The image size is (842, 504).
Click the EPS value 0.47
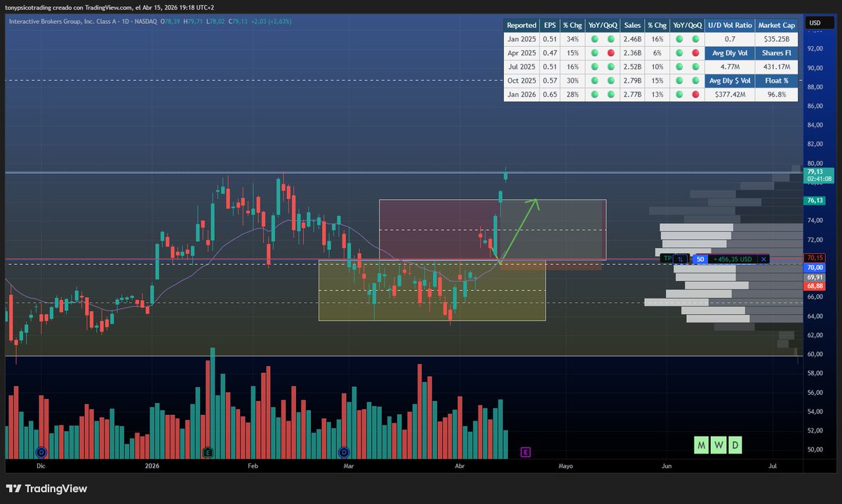click(x=549, y=53)
